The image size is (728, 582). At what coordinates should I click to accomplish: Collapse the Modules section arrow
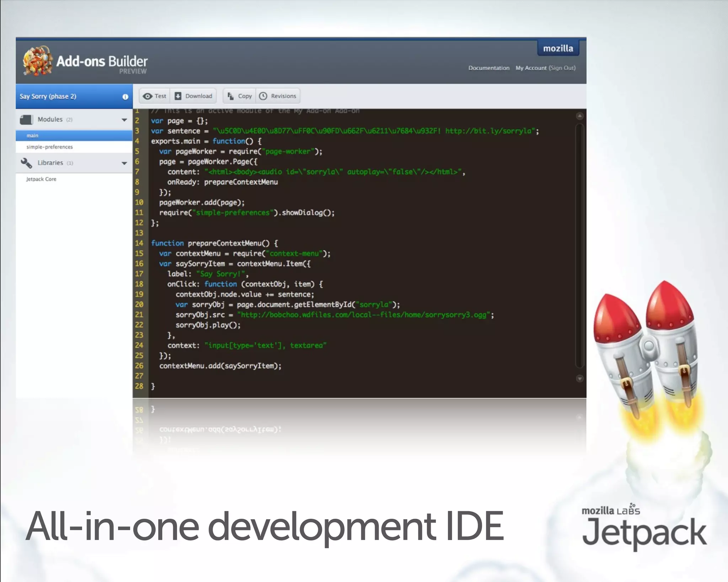[124, 120]
